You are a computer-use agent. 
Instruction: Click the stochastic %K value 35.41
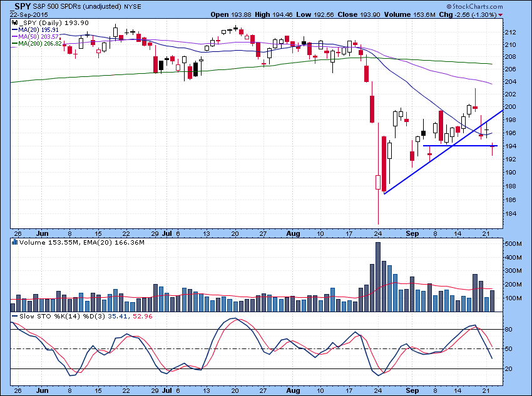pyautogui.click(x=118, y=317)
